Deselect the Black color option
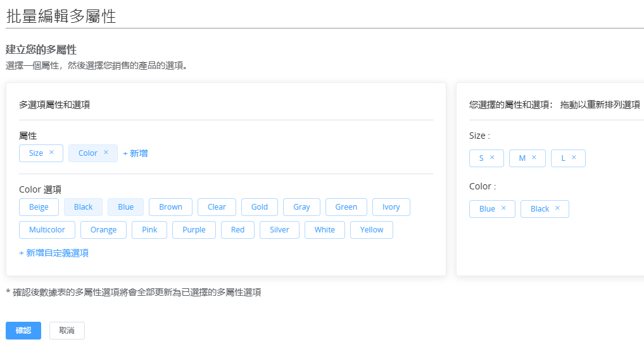This screenshot has width=644, height=349. [83, 207]
